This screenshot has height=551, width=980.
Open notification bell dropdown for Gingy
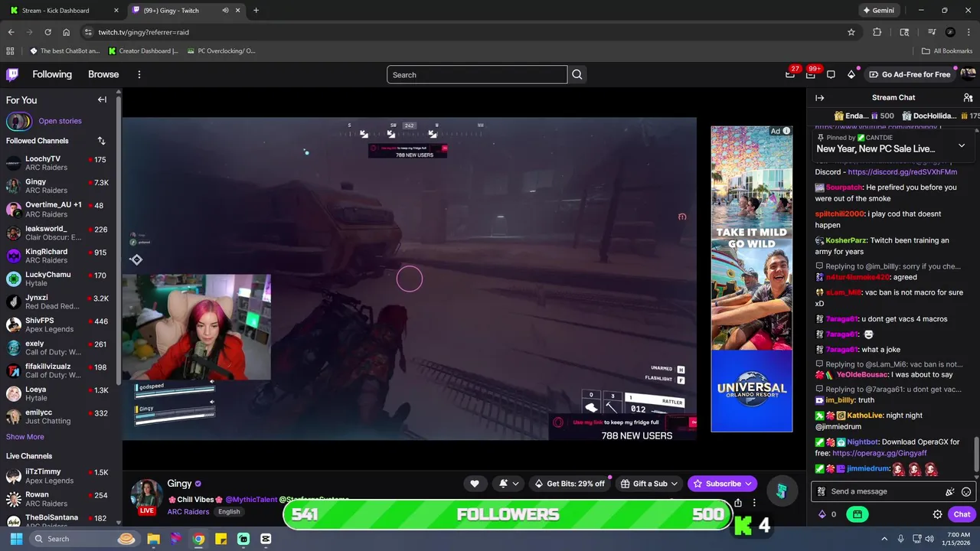click(508, 484)
